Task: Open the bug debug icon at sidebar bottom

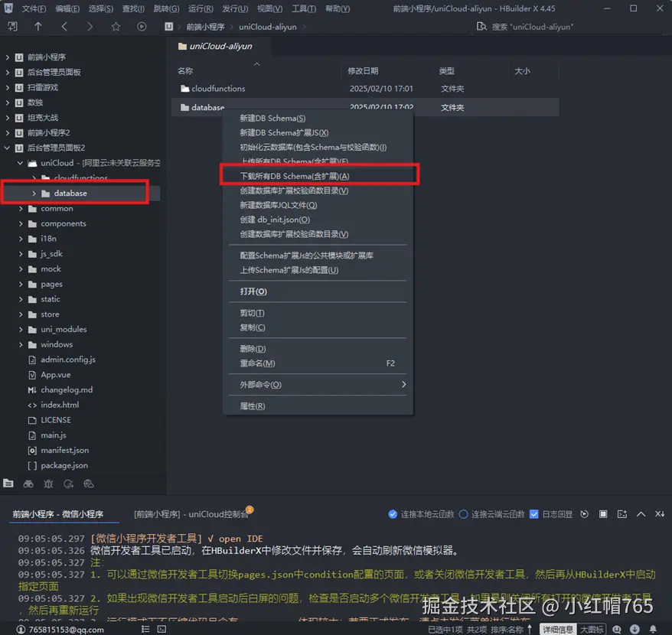Action: pos(48,484)
